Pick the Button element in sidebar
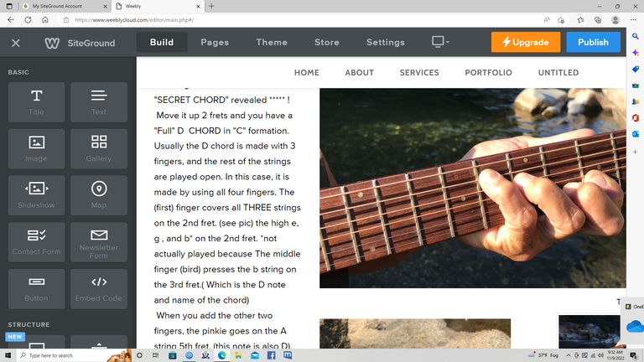644x362 pixels. coord(36,289)
